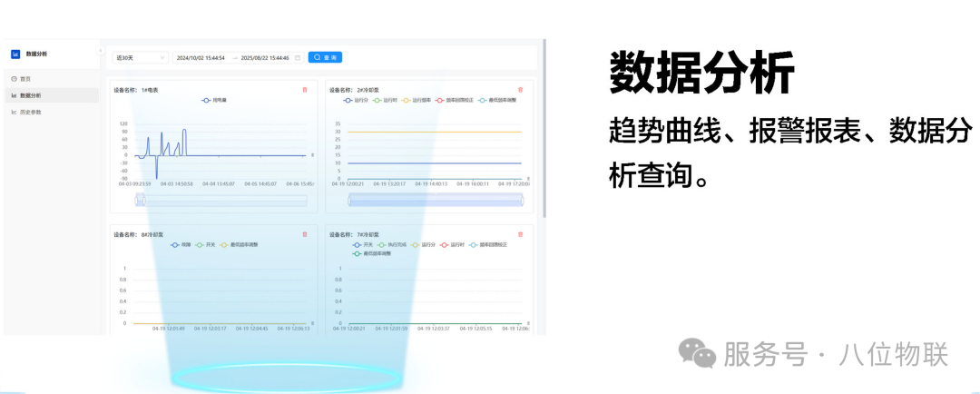The width and height of the screenshot is (980, 394).
Task: Toggle 运行分 legend in 2#冷却泵 chart
Action: coord(357,100)
